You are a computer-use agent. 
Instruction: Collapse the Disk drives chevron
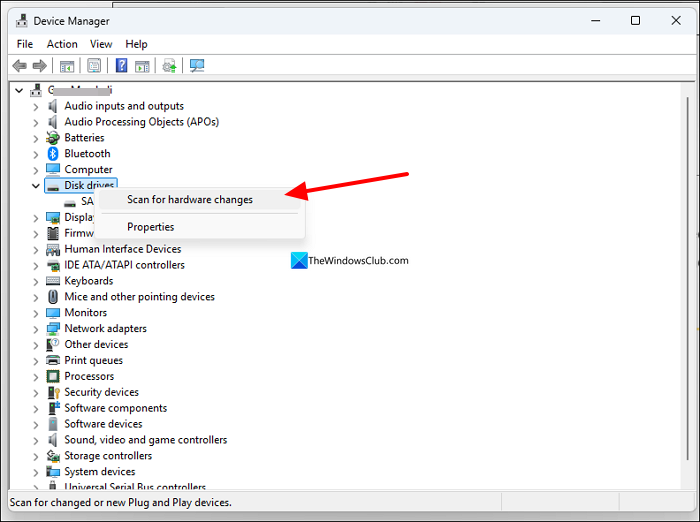point(36,186)
